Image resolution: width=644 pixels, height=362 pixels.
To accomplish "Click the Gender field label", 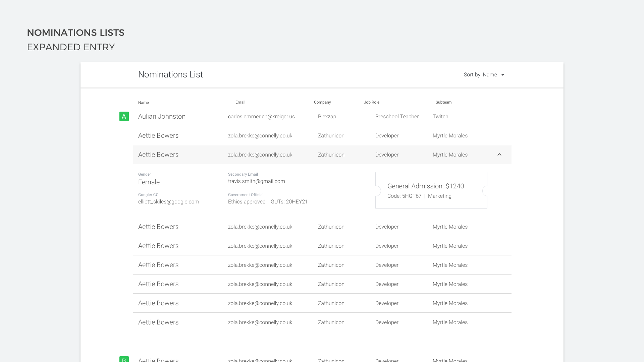I will 145,174.
